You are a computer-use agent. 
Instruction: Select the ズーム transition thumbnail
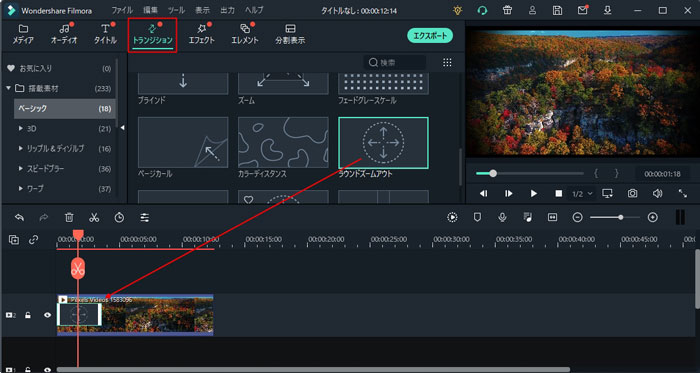(283, 83)
